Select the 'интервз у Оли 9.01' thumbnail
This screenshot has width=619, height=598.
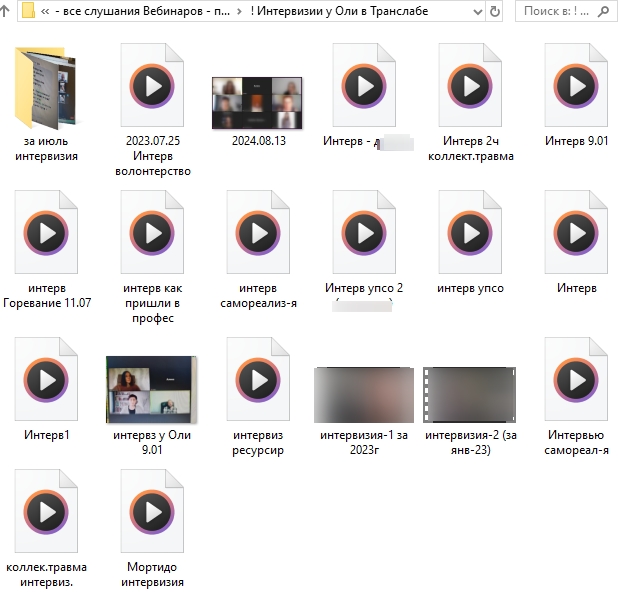pos(152,389)
